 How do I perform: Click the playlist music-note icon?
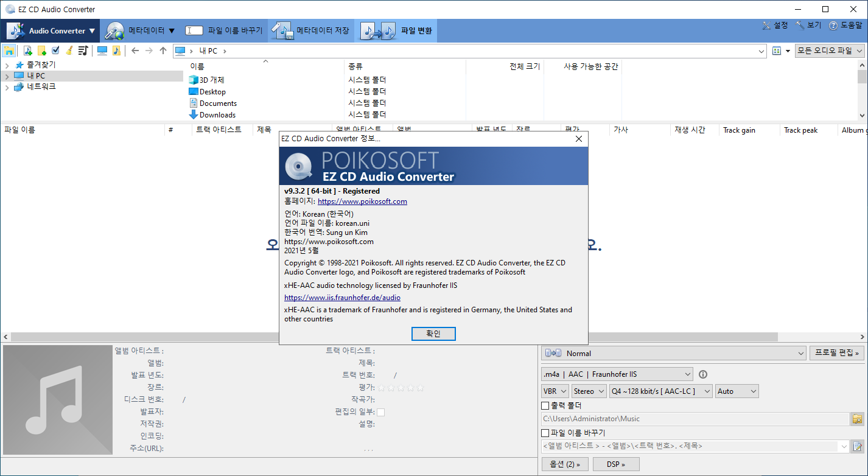83,51
